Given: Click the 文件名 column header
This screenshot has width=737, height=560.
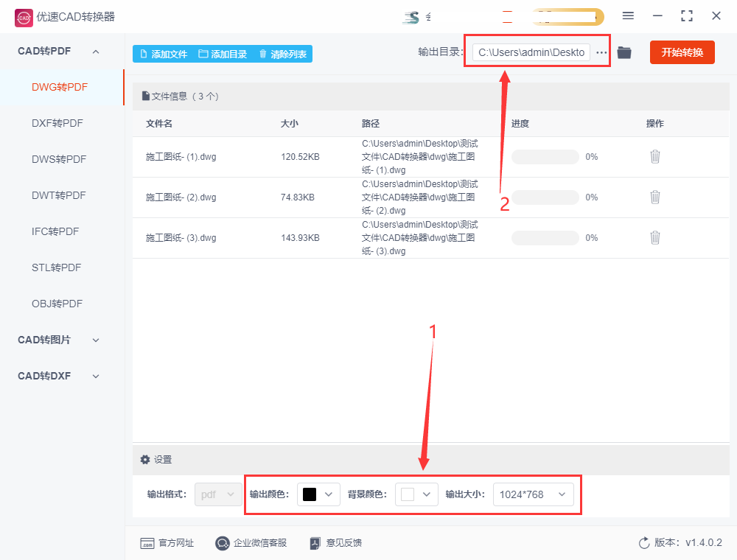Looking at the screenshot, I should (x=159, y=124).
